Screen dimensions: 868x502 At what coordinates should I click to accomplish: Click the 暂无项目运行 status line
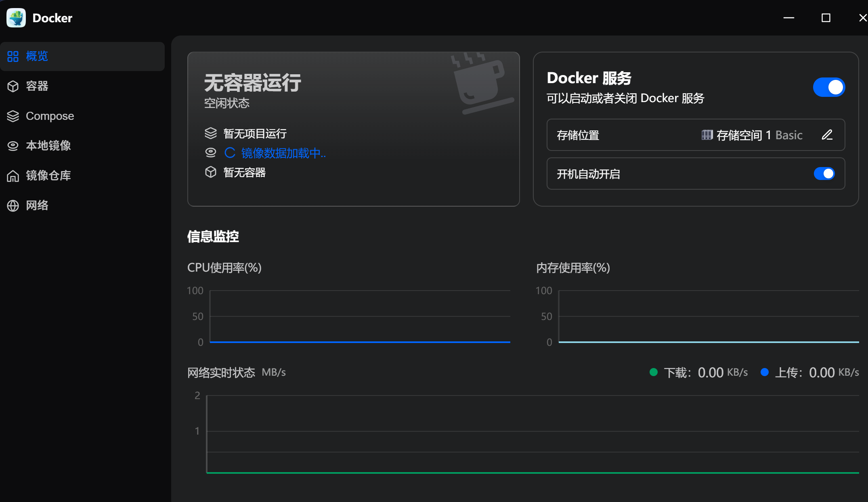click(255, 134)
